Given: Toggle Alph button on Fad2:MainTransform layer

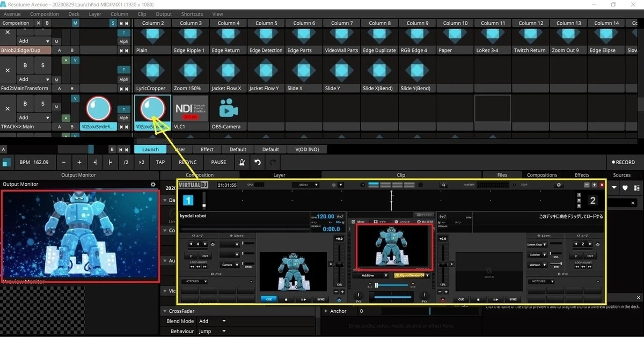Looking at the screenshot, I should (x=124, y=79).
